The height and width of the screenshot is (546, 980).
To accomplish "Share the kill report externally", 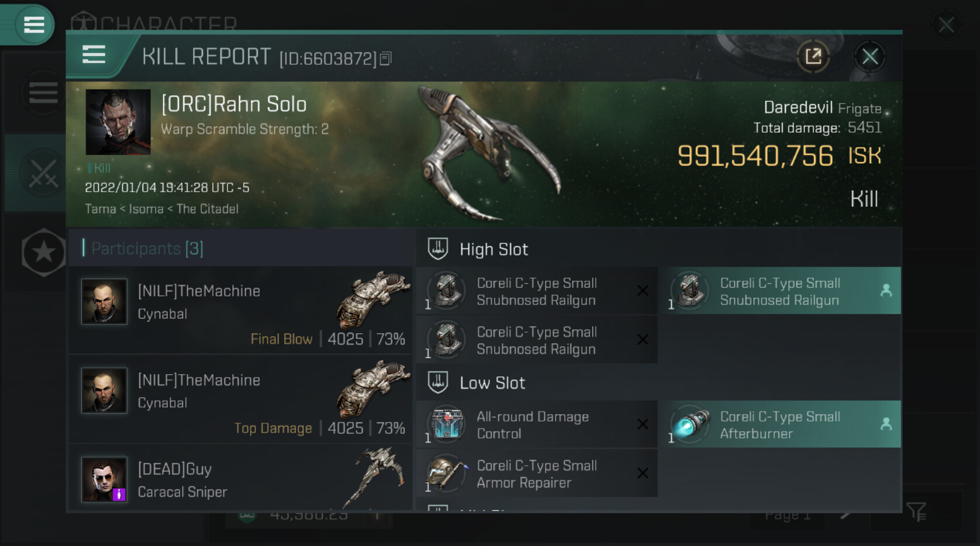I will (x=813, y=57).
